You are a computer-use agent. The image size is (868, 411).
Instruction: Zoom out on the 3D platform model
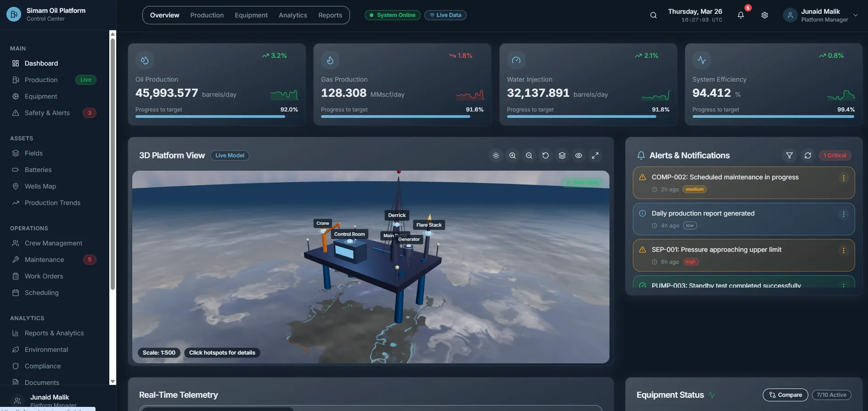coord(529,156)
